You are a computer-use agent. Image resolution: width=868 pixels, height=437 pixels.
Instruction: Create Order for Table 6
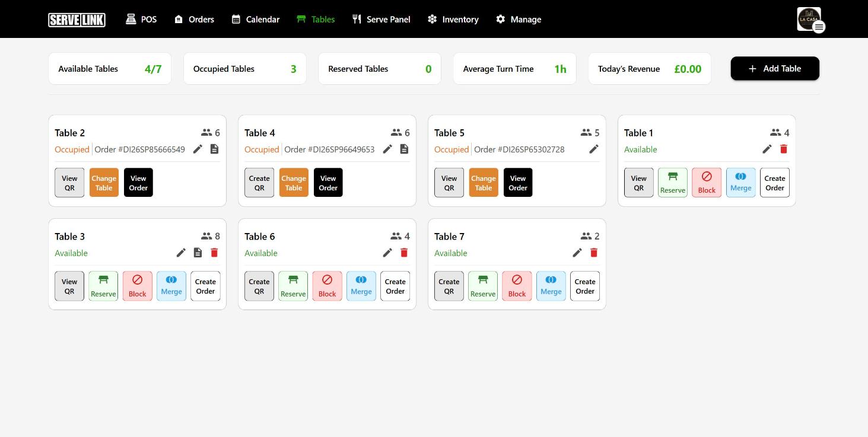[395, 286]
